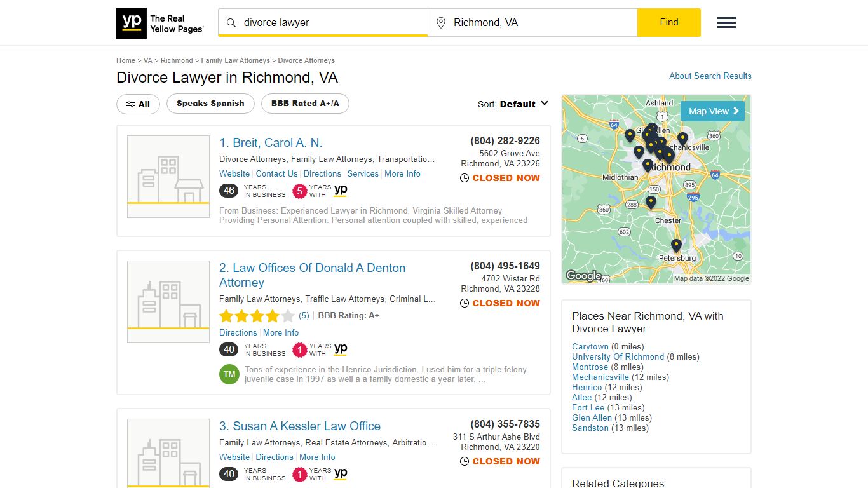Viewport: 868px width, 488px height.
Task: Click the Google logo on the map
Action: 583,276
